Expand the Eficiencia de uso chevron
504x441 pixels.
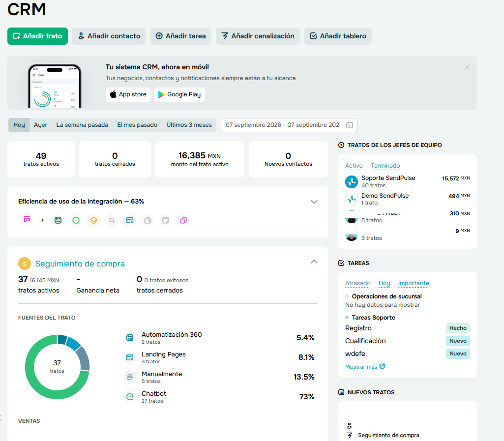(314, 202)
